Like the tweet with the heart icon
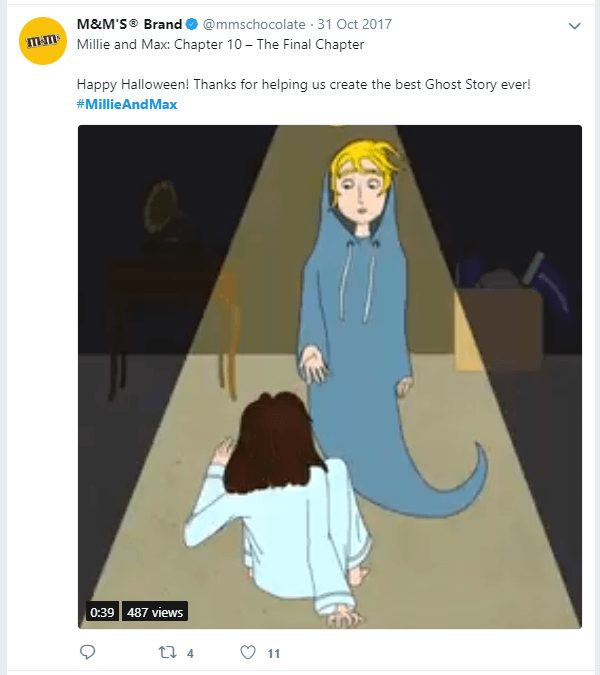Viewport: 600px width, 675px height. (248, 652)
